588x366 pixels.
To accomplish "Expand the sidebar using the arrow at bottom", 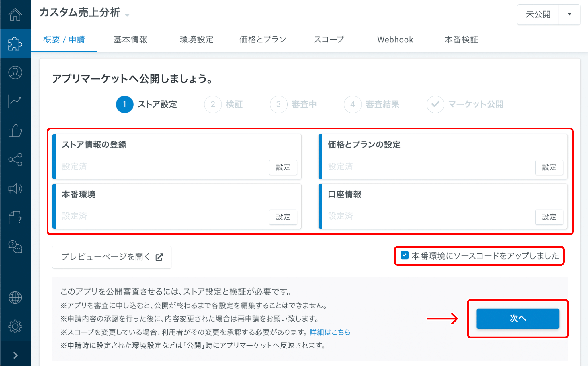I will (x=15, y=355).
